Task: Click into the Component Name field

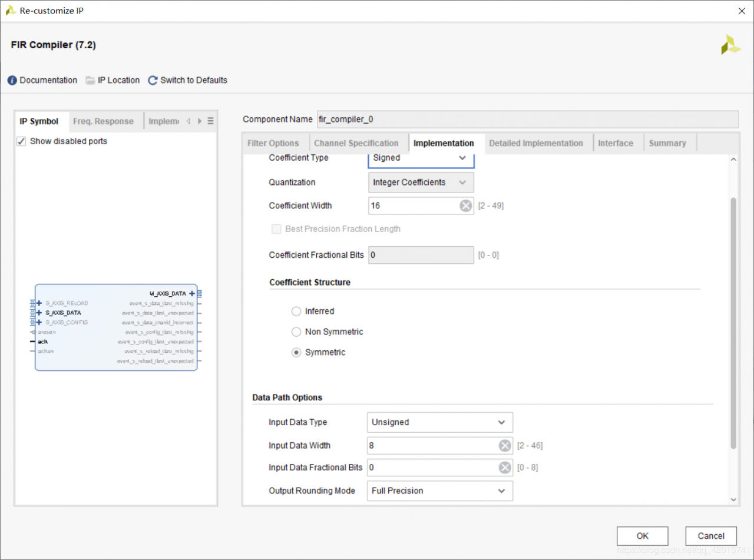Action: pos(528,119)
